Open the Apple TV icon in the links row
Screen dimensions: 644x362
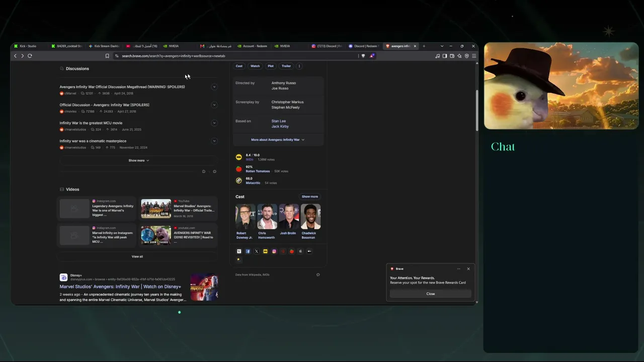click(x=309, y=251)
